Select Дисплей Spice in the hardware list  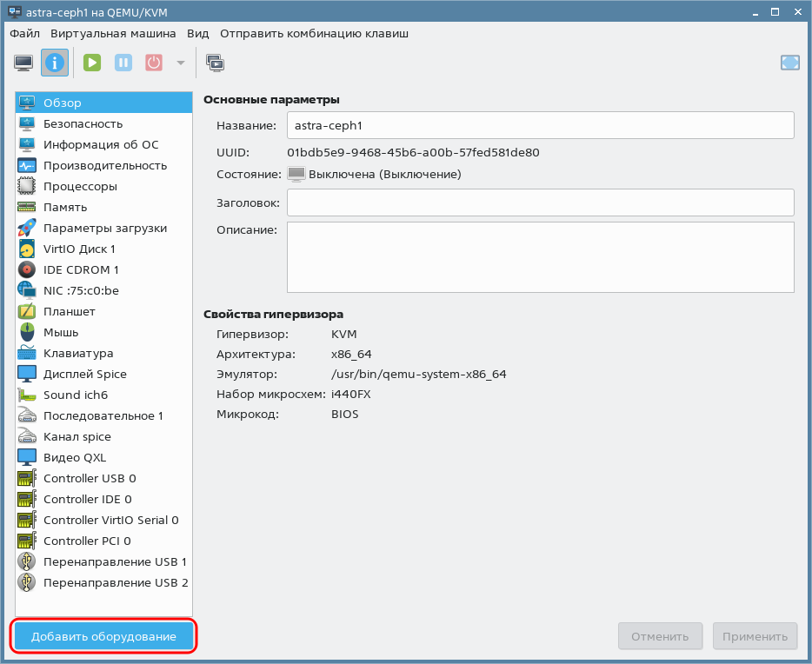coord(84,374)
